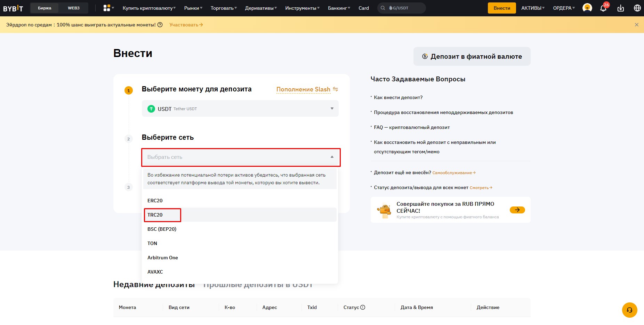Open the user profile avatar
Image resolution: width=644 pixels, height=325 pixels.
(587, 8)
